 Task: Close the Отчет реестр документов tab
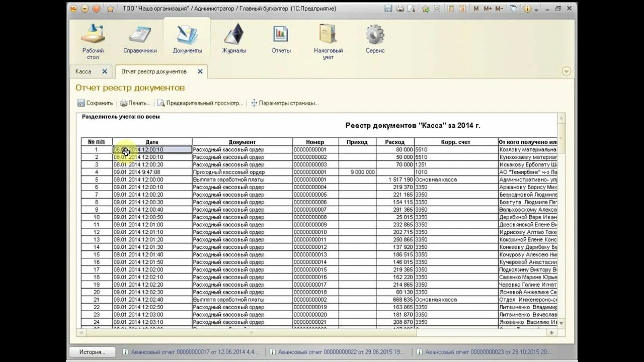(x=200, y=71)
